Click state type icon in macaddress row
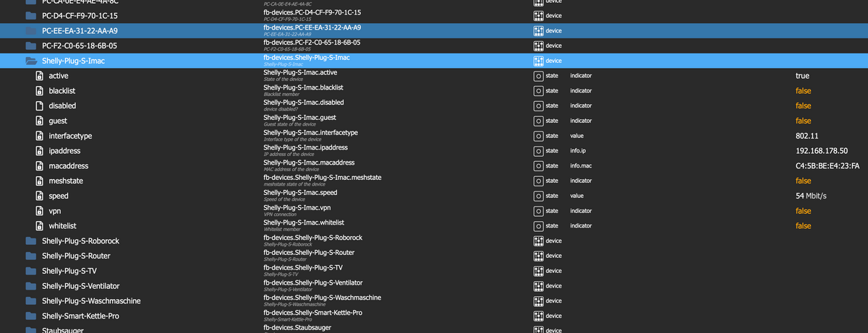This screenshot has width=868, height=333. pyautogui.click(x=537, y=166)
